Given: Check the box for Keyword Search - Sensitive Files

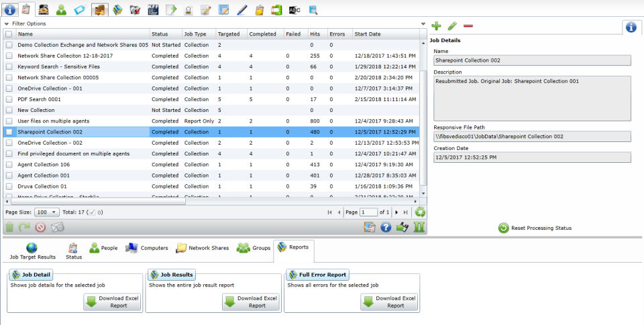Looking at the screenshot, I should click(x=9, y=66).
